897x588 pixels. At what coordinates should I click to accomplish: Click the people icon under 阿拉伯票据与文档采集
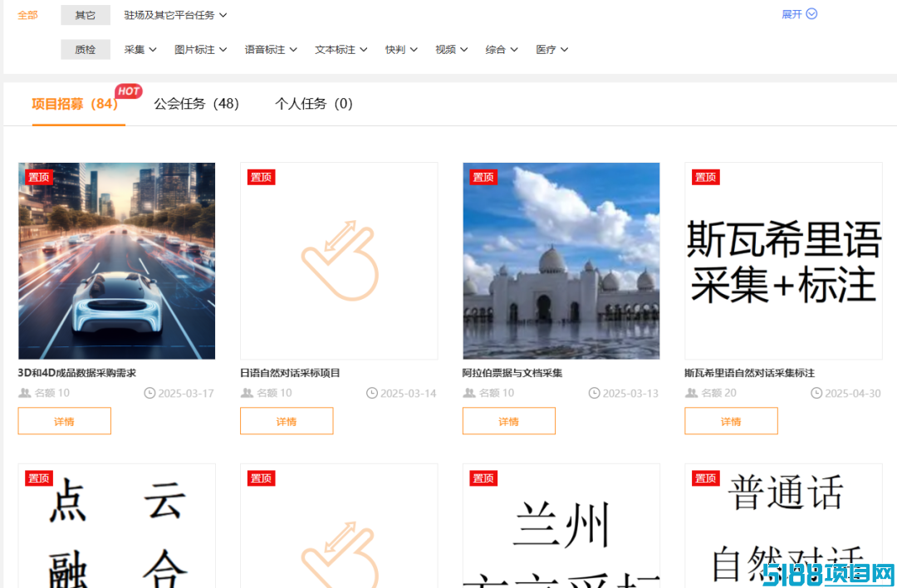[469, 393]
